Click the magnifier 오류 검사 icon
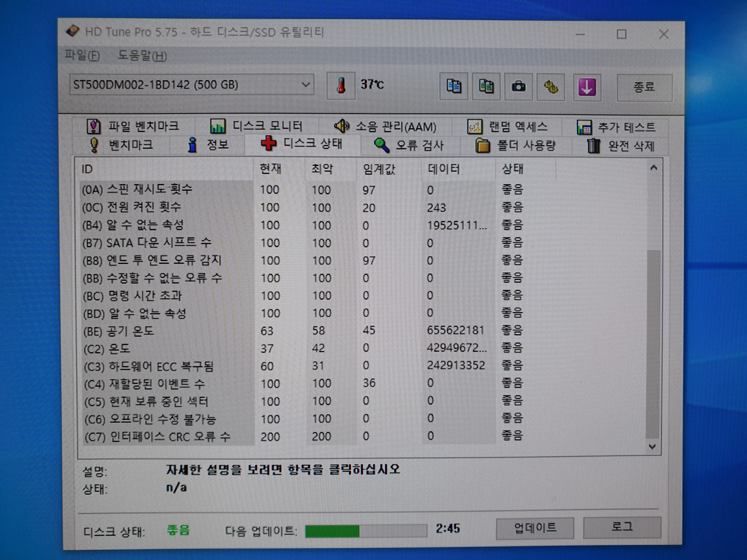The image size is (747, 560). (x=382, y=145)
